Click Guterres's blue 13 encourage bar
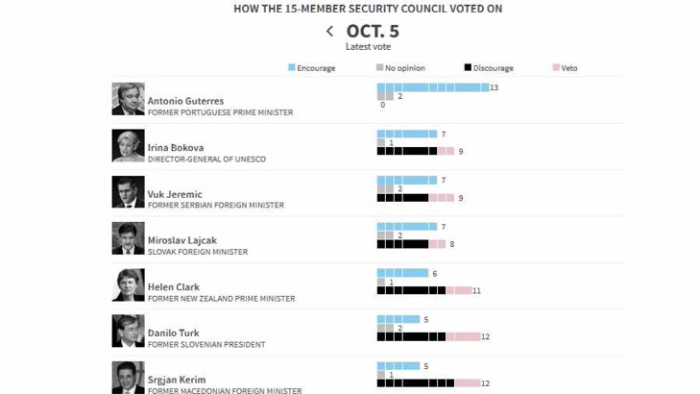 (x=433, y=87)
